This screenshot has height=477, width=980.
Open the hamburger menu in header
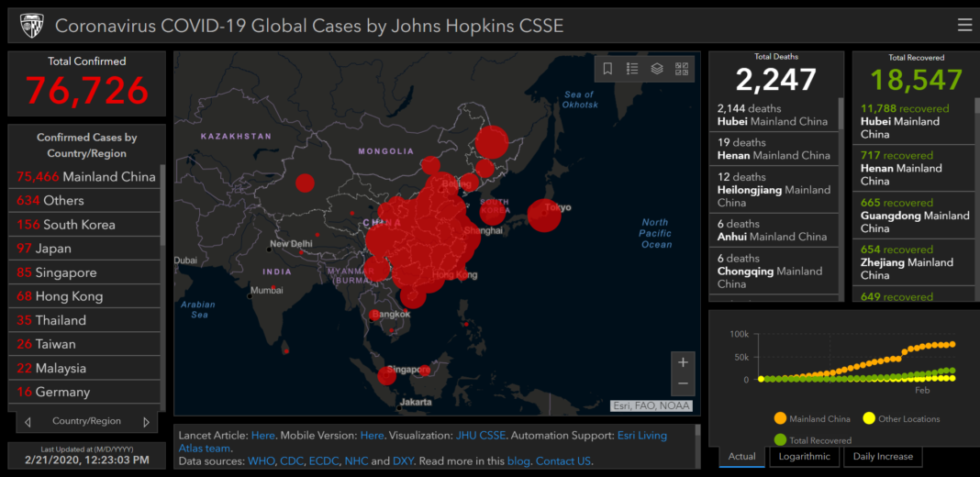click(x=964, y=25)
